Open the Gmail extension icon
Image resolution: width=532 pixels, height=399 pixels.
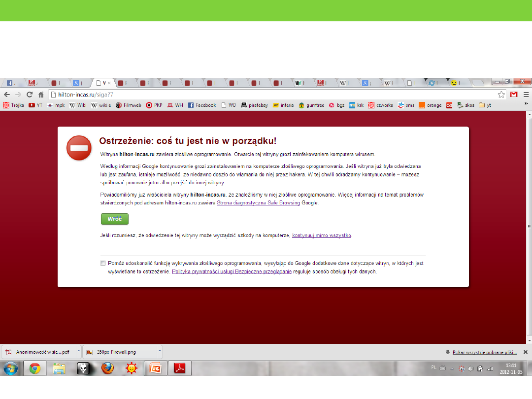click(513, 95)
